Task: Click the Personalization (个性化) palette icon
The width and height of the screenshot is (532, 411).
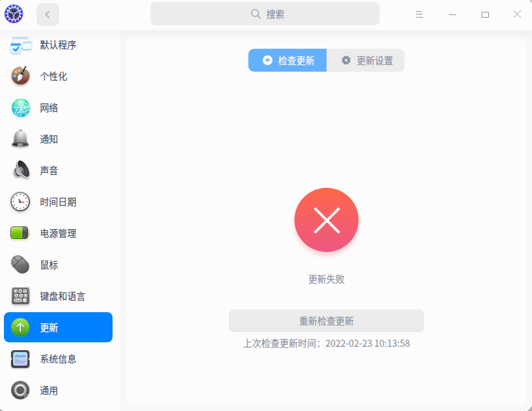Action: point(21,76)
